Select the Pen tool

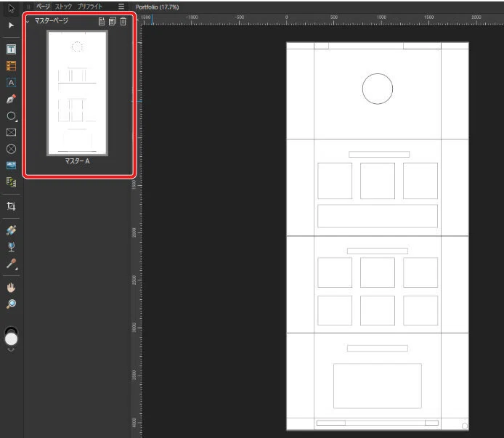click(11, 99)
